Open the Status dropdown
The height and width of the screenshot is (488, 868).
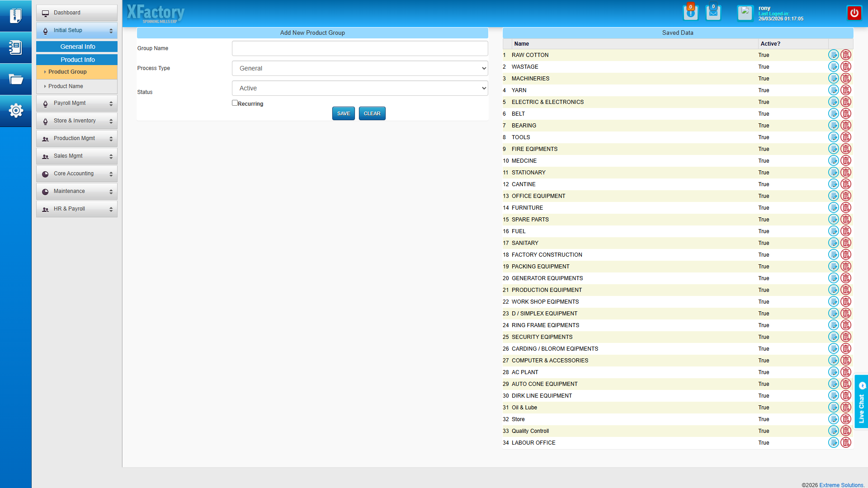360,89
